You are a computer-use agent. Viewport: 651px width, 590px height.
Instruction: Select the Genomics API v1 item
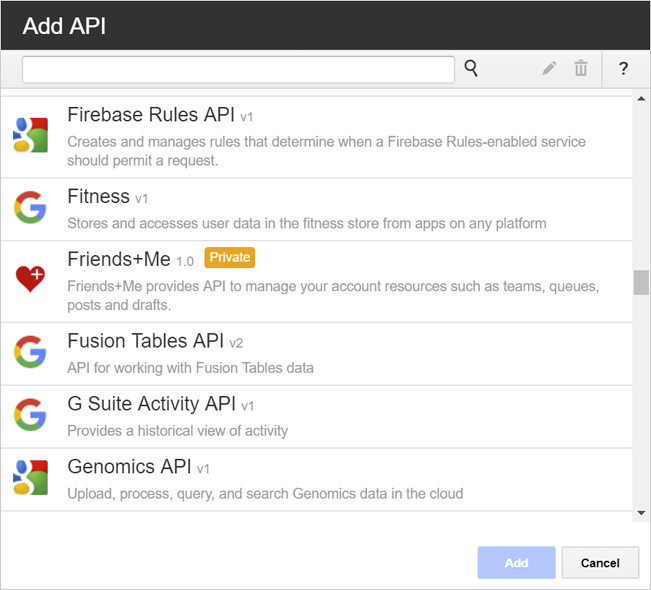(x=317, y=480)
